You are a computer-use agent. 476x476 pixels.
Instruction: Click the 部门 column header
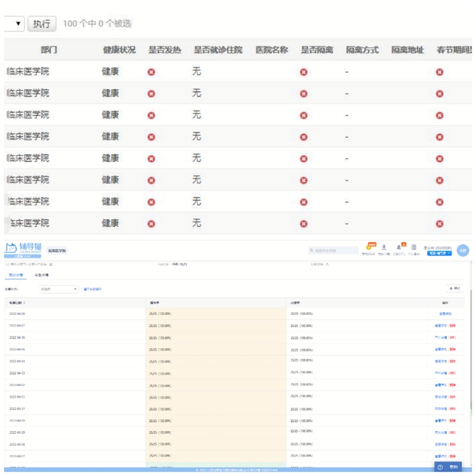49,50
